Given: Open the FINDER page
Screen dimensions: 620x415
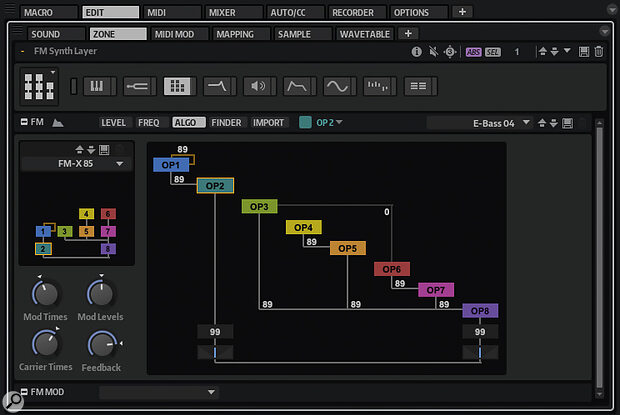Looking at the screenshot, I should pyautogui.click(x=226, y=123).
